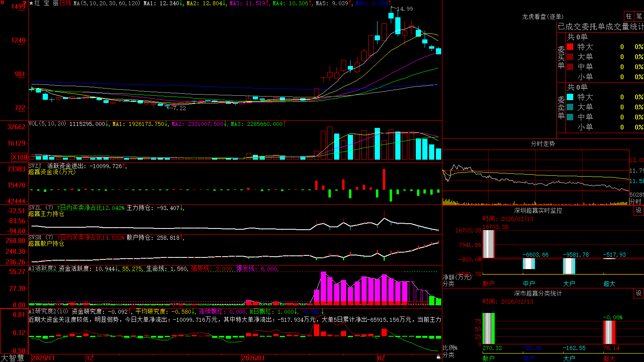Click the 日线 period label
644x362 pixels.
[x=65, y=3]
